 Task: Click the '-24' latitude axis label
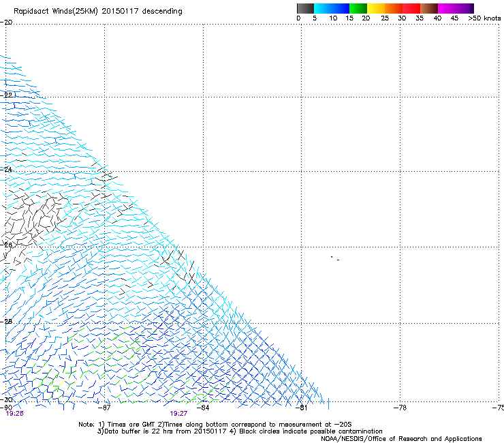click(6, 170)
